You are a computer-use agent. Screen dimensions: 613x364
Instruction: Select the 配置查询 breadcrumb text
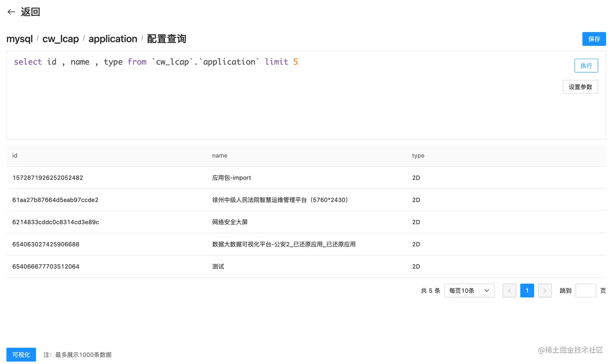[x=167, y=39]
